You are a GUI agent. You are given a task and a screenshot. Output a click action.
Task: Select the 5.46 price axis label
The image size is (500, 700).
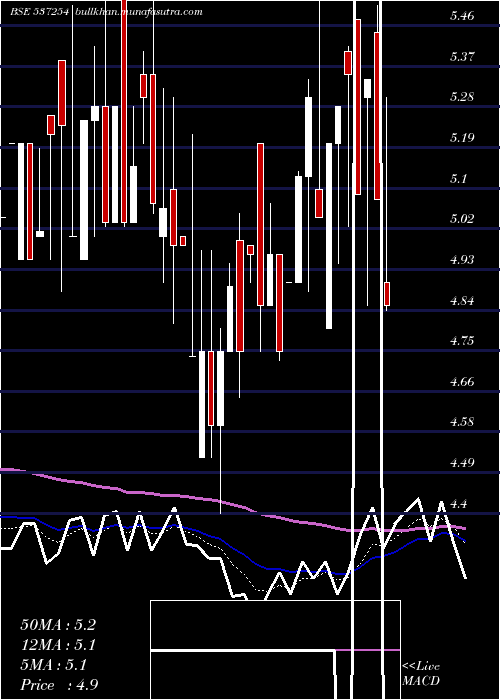462,17
